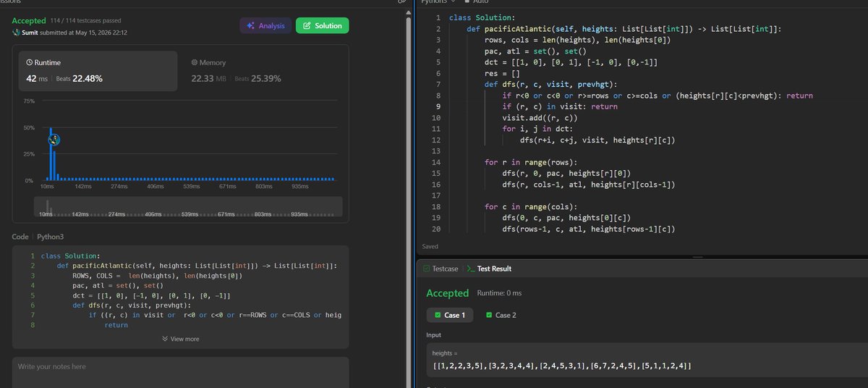Screen dimensions: 868x388
Task: Click 'Accepted' heading in submission panel
Action: pyautogui.click(x=29, y=21)
